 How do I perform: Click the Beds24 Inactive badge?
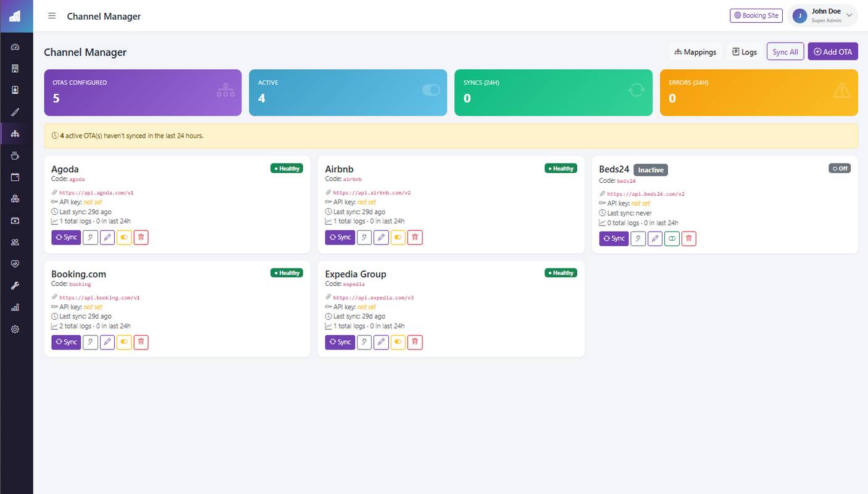[x=651, y=170]
